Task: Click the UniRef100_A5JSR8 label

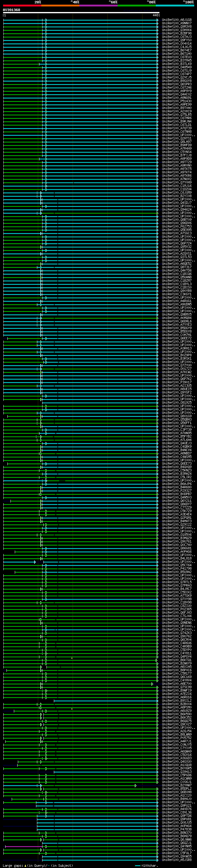Action: click(177, 860)
